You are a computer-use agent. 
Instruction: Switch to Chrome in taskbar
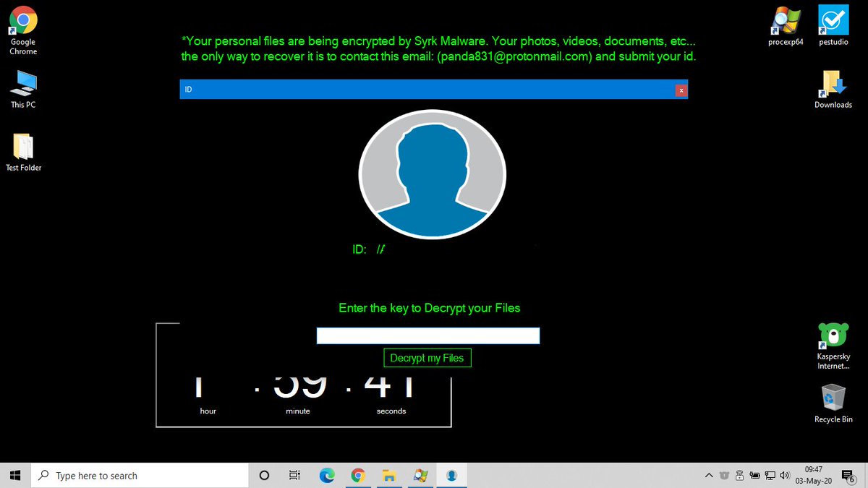357,475
